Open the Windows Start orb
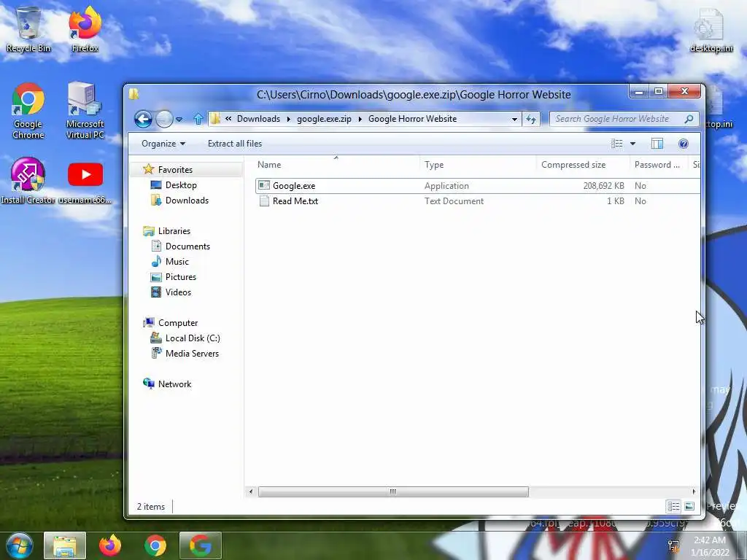The width and height of the screenshot is (747, 560). 19,545
